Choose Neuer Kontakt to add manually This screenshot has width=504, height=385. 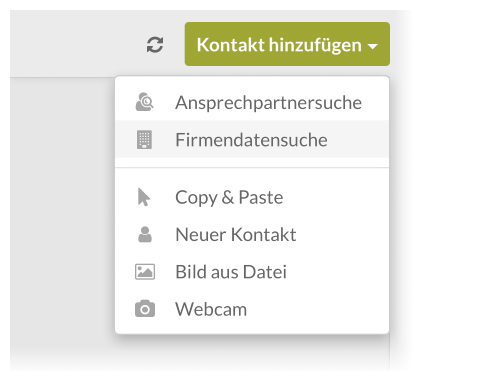click(x=252, y=234)
